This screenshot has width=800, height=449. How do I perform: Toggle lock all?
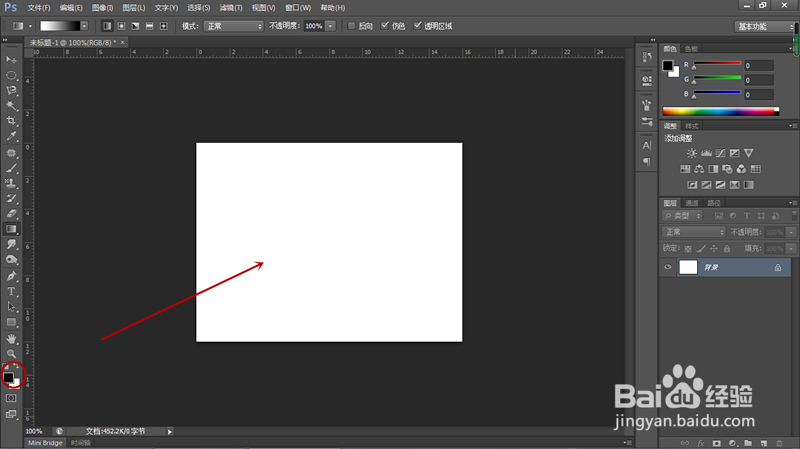pyautogui.click(x=727, y=249)
